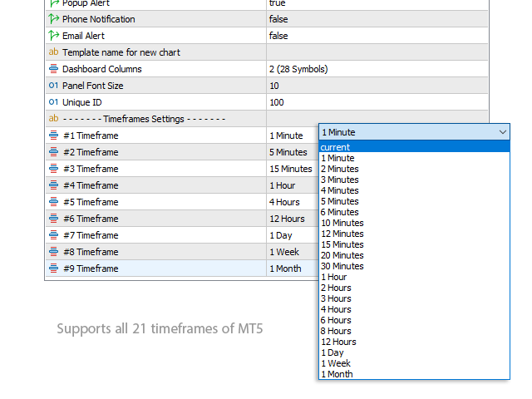Choose '30 Minutes' from dropdown list
This screenshot has height=399, width=532.
click(414, 266)
